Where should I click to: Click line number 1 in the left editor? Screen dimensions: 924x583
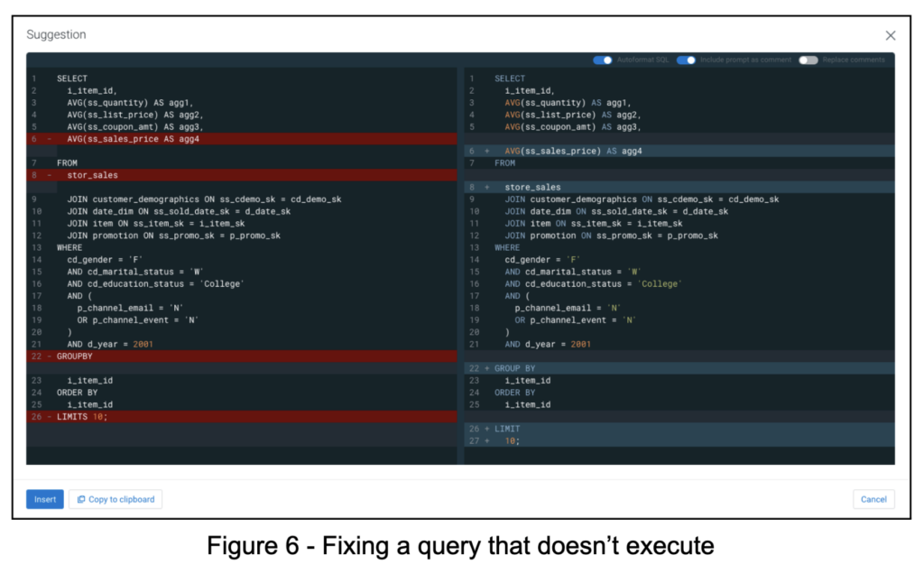pos(32,79)
